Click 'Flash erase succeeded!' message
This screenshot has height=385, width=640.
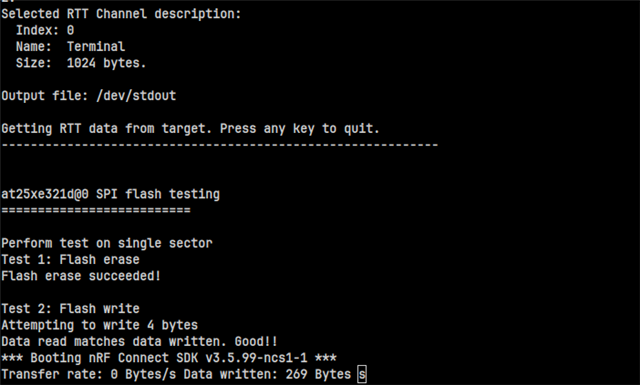[x=81, y=276]
